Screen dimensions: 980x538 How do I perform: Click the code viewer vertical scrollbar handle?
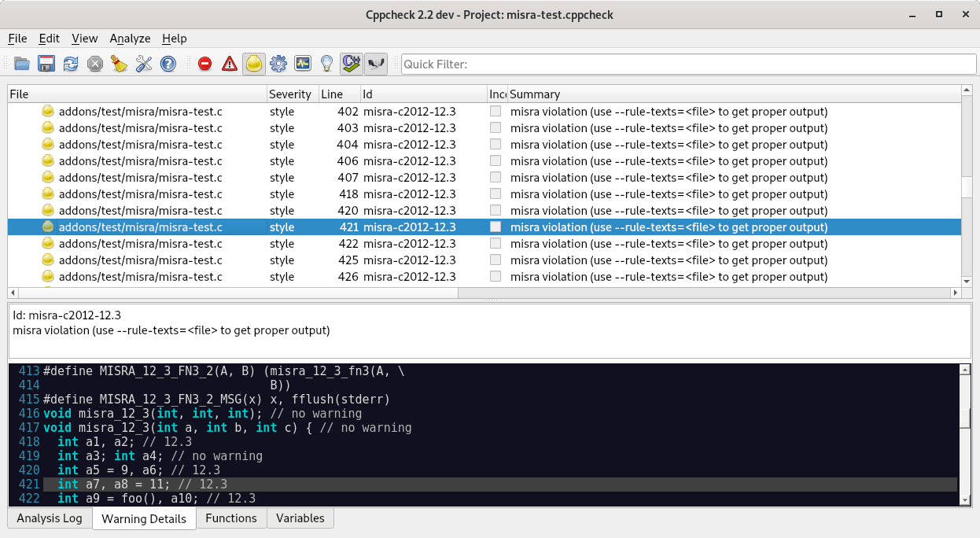point(965,418)
